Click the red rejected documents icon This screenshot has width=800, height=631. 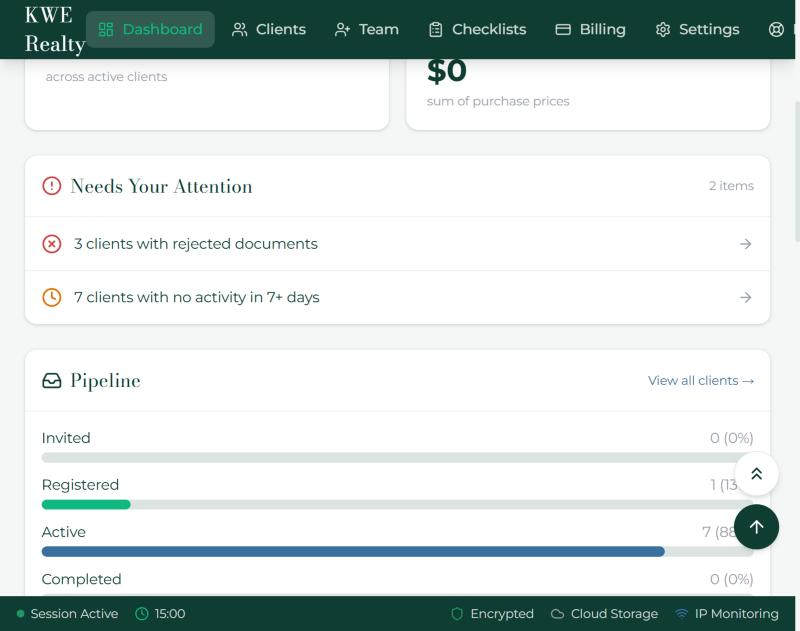[x=52, y=244]
